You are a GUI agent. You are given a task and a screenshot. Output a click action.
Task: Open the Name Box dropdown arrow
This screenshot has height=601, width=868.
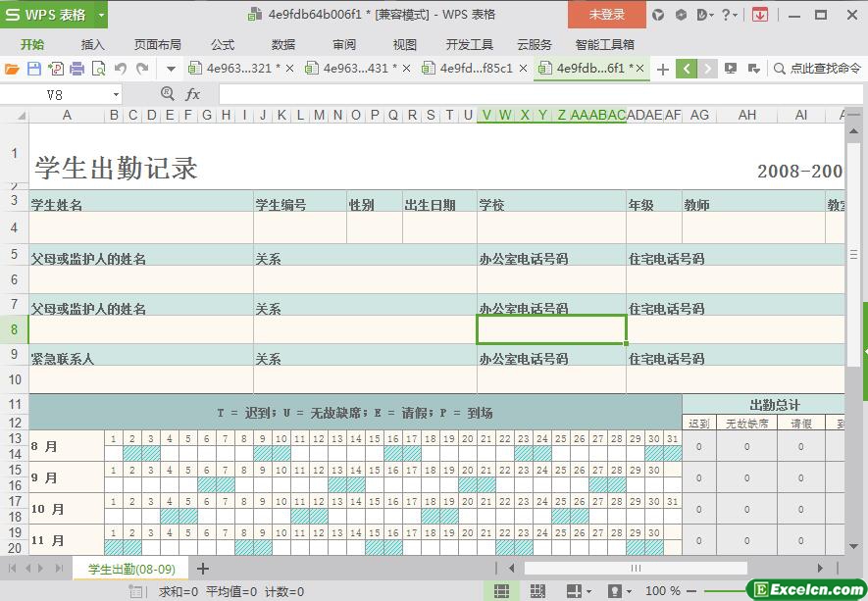[116, 94]
